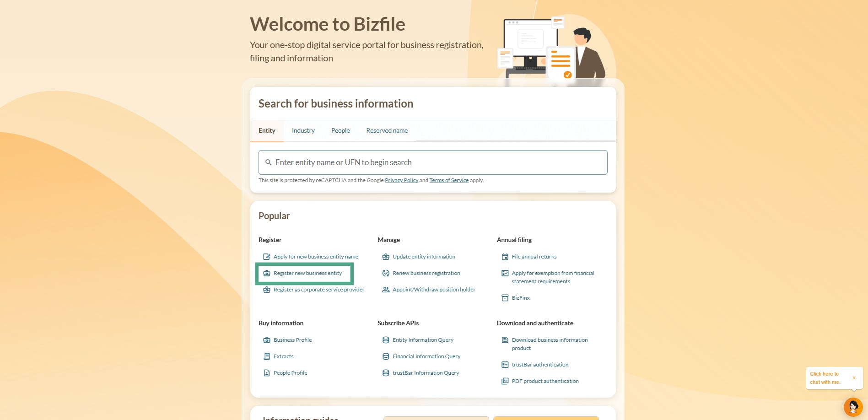Select the Register new business entity icon
Screen dimensions: 868x420
267,273
